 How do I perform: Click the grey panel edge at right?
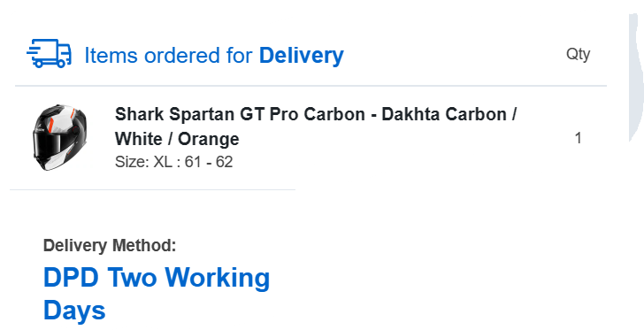coord(636,78)
